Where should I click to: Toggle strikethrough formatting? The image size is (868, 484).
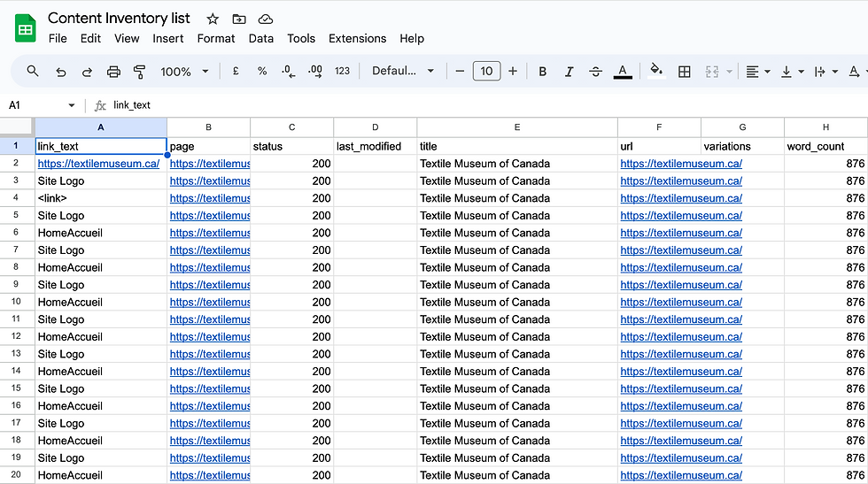click(x=595, y=72)
